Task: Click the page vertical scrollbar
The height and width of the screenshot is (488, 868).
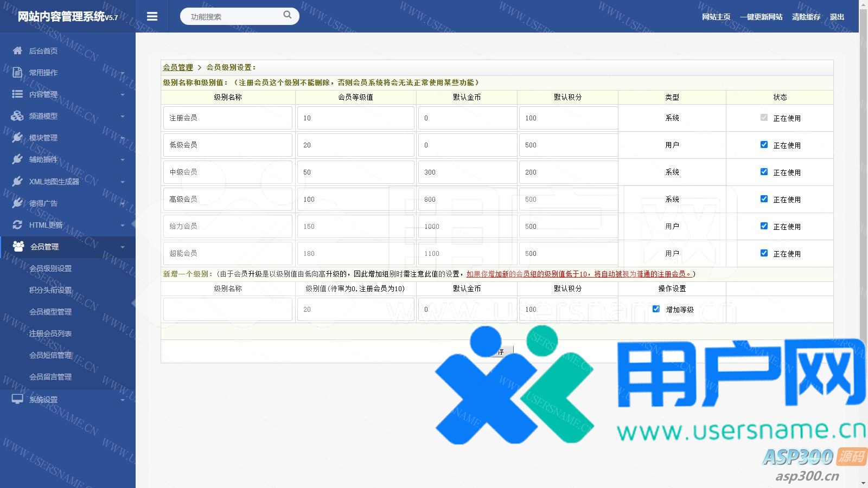Action: (x=863, y=163)
